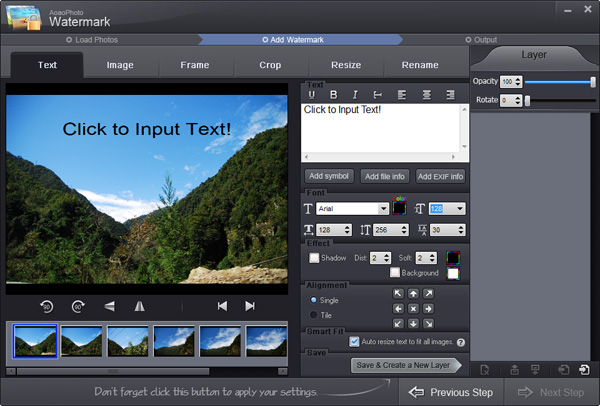
Task: Click Add EXIF info button
Action: click(440, 176)
